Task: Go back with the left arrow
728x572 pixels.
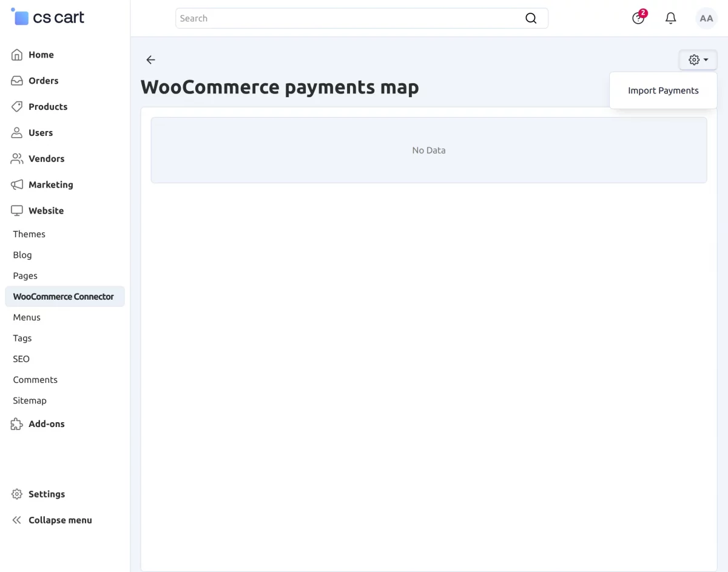Action: click(x=150, y=59)
